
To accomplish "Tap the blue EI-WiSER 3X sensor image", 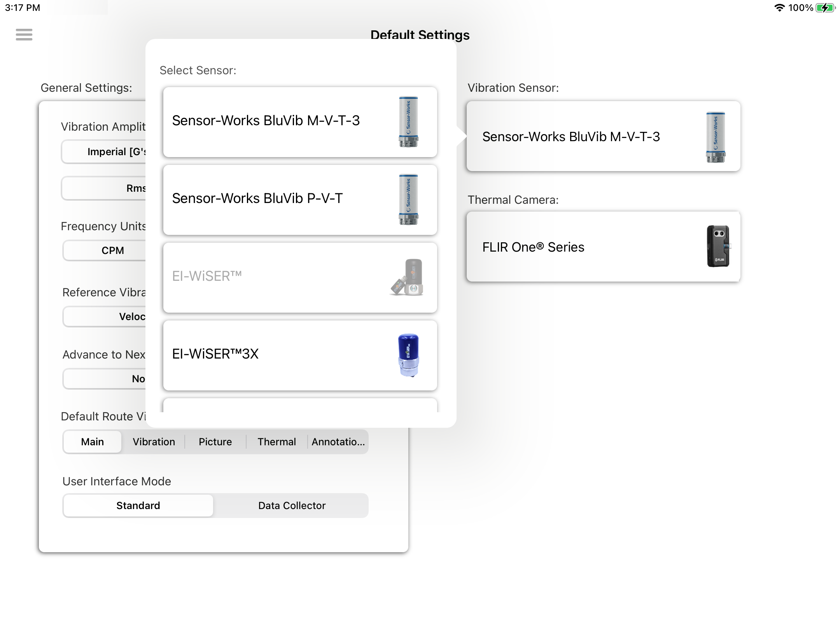I will point(408,355).
